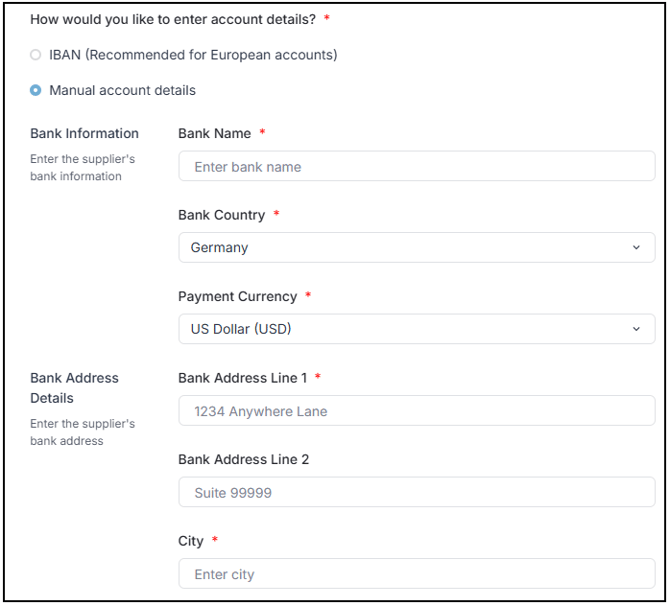
Task: Click the 'Bank Address Details' section heading
Action: coord(74,388)
